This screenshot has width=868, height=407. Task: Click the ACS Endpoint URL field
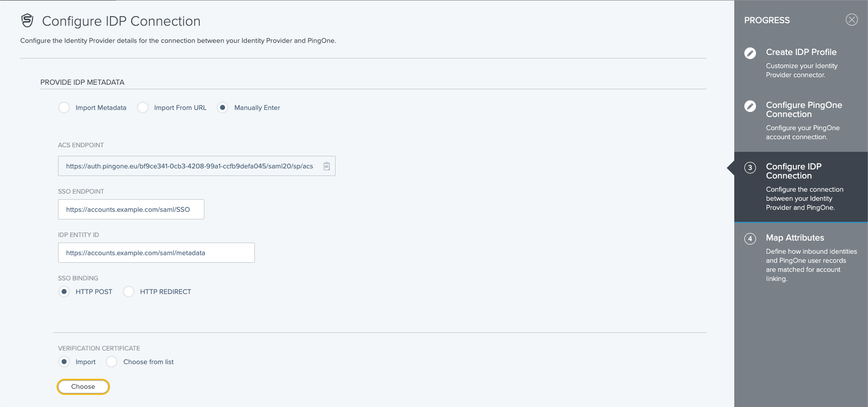click(x=189, y=166)
